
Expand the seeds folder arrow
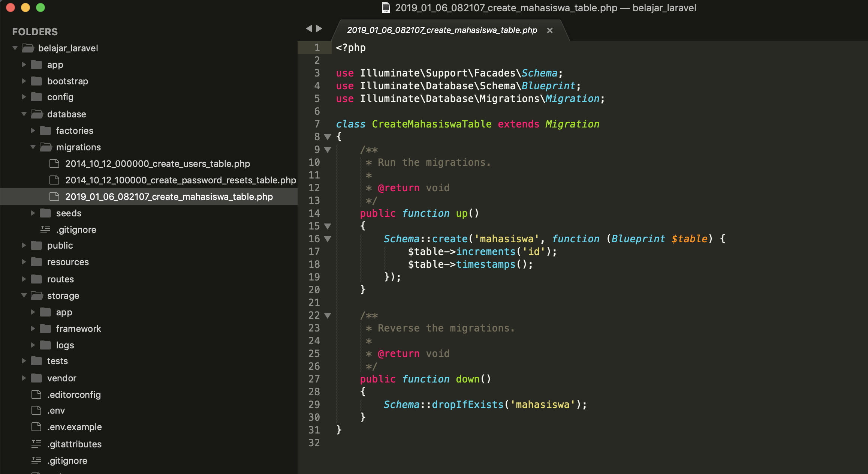pos(33,213)
